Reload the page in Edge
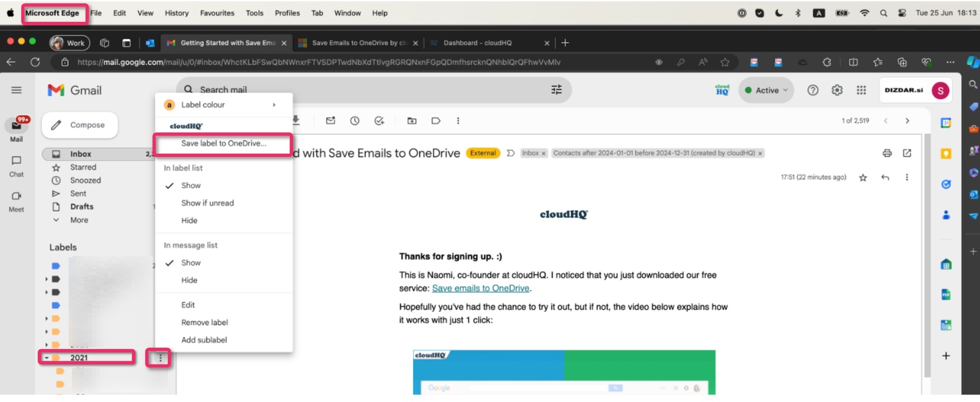This screenshot has height=402, width=980. click(x=35, y=62)
